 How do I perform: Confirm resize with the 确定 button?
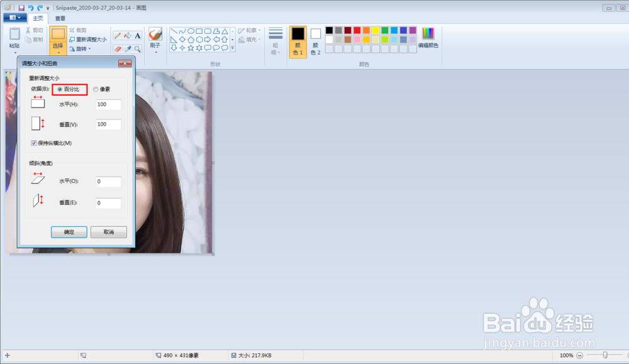click(x=69, y=232)
